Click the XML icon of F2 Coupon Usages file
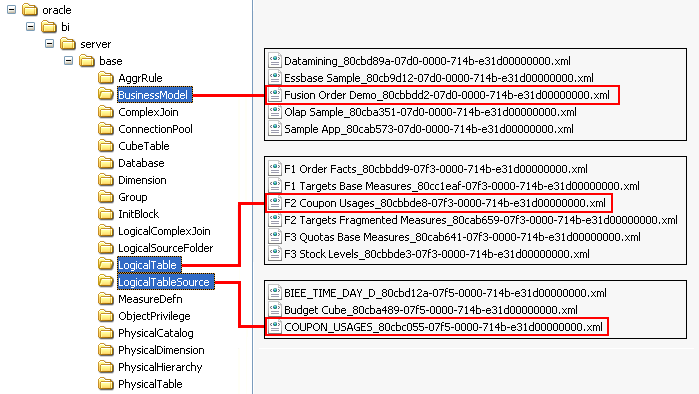The height and width of the screenshot is (394, 699). [275, 203]
